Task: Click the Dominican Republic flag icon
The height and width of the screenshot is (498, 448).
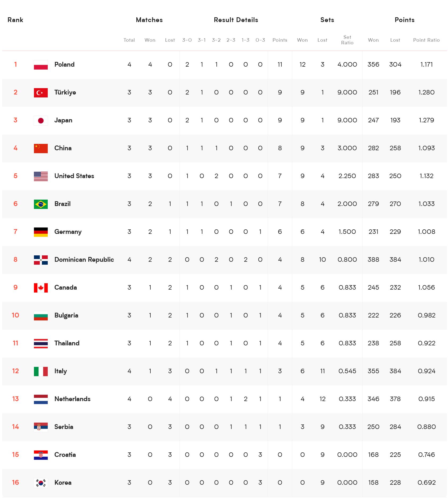Action: [41, 260]
